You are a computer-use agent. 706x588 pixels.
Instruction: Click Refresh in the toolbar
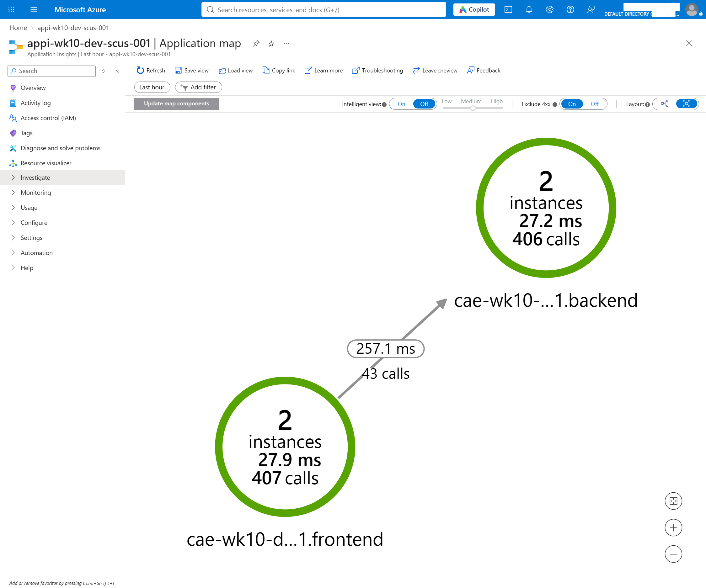(151, 70)
